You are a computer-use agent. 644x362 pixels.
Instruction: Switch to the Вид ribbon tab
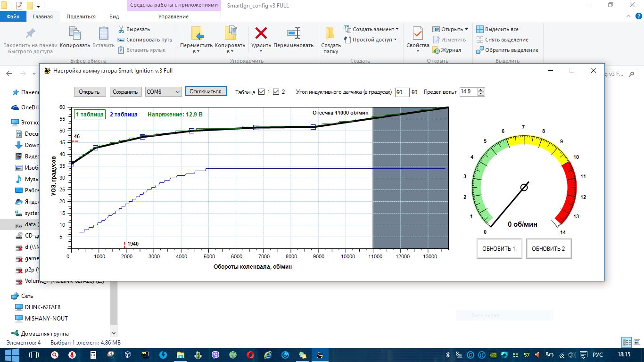click(114, 16)
